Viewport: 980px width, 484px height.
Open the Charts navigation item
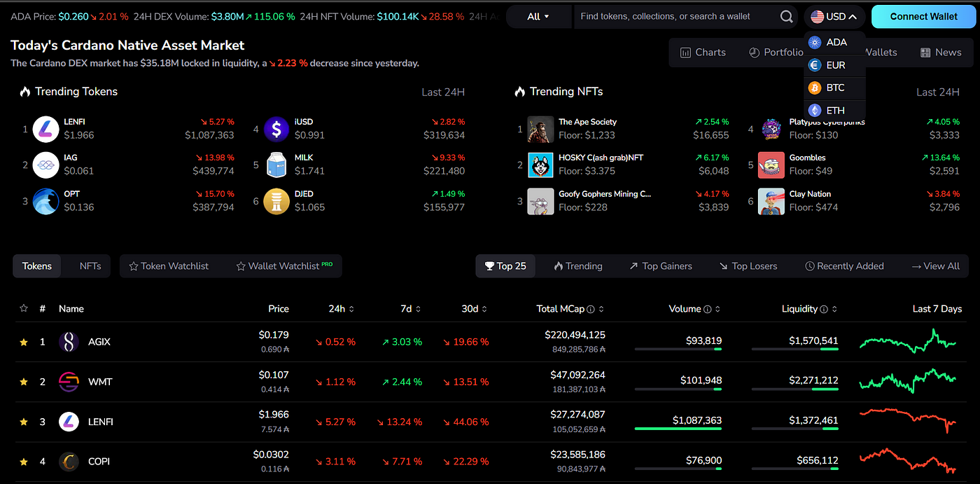703,53
